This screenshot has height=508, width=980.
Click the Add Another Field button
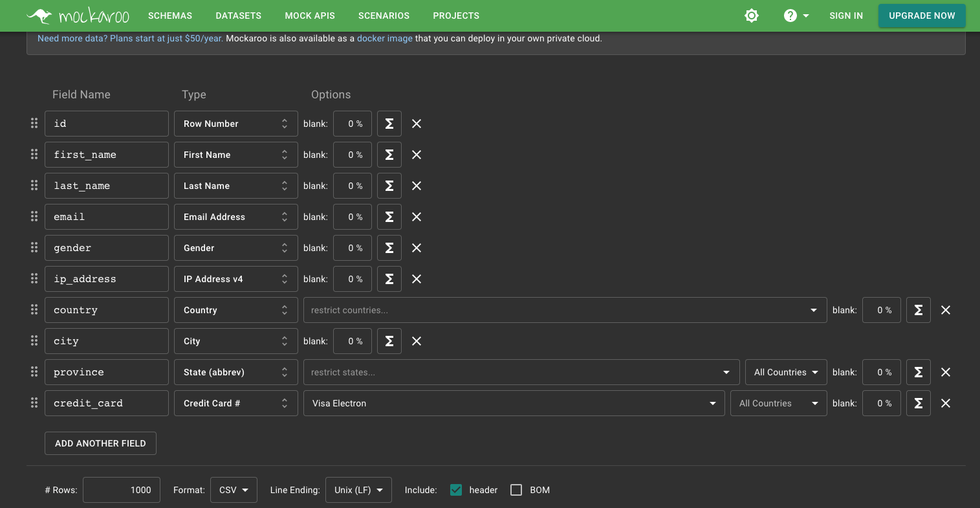pos(100,443)
